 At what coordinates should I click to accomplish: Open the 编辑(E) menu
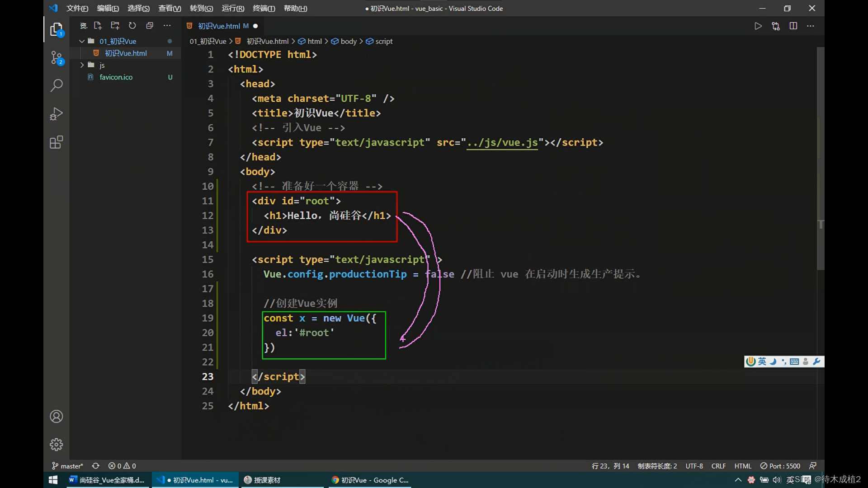pyautogui.click(x=108, y=8)
